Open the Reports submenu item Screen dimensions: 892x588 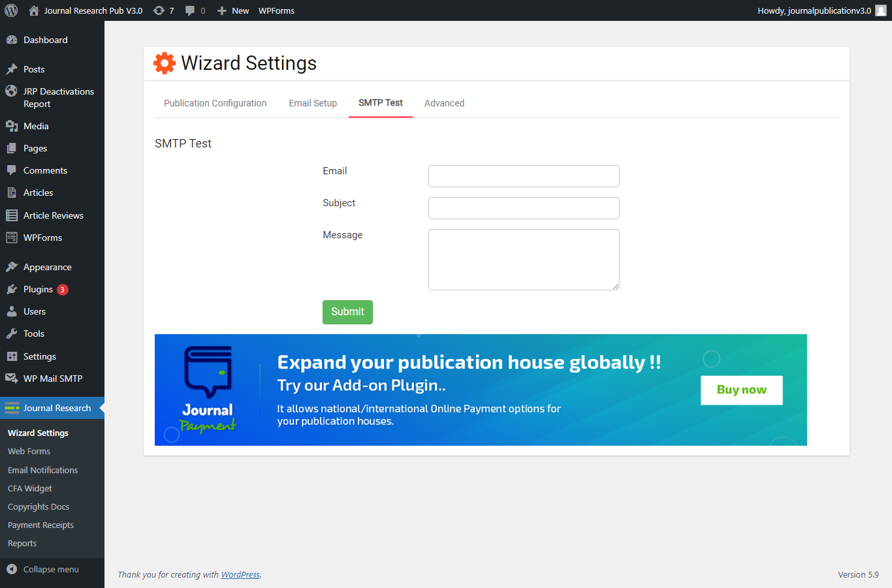(22, 543)
